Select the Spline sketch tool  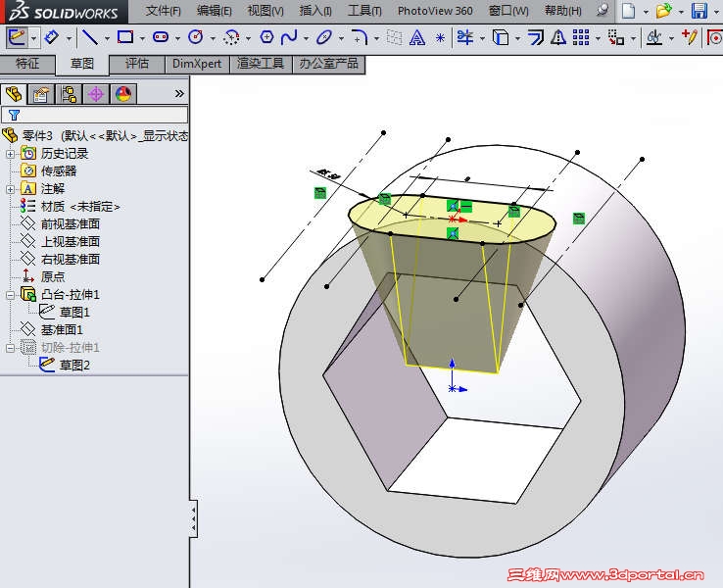pyautogui.click(x=289, y=37)
